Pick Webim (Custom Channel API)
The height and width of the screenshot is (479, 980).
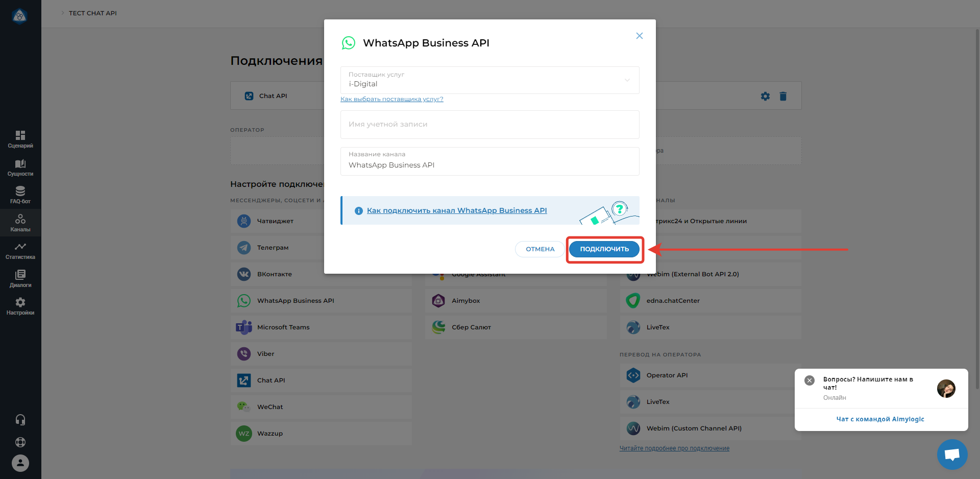click(710, 428)
